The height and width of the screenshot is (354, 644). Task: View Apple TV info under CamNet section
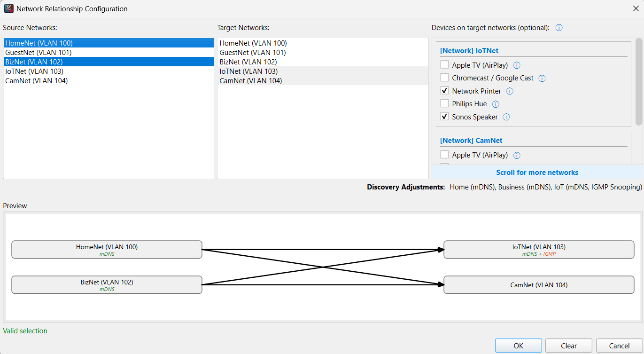(516, 155)
